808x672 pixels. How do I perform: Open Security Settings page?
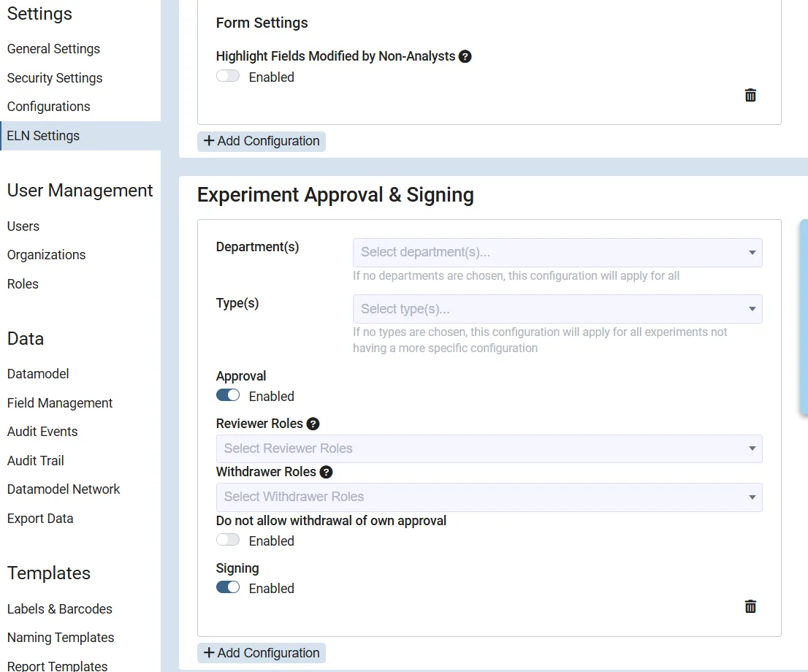(55, 78)
